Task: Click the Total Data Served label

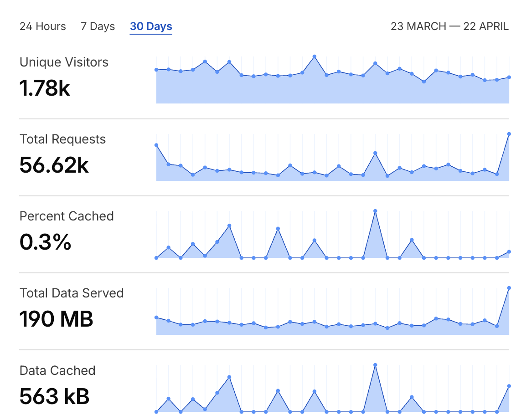Action: point(72,293)
